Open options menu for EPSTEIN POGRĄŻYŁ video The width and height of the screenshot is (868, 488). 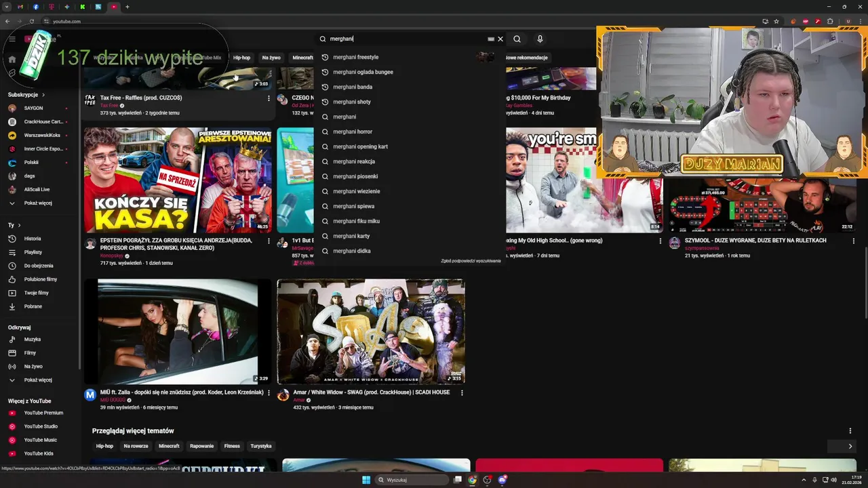pos(269,241)
